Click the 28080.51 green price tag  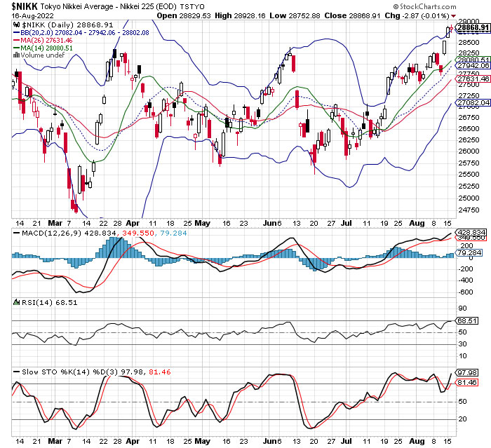point(473,60)
